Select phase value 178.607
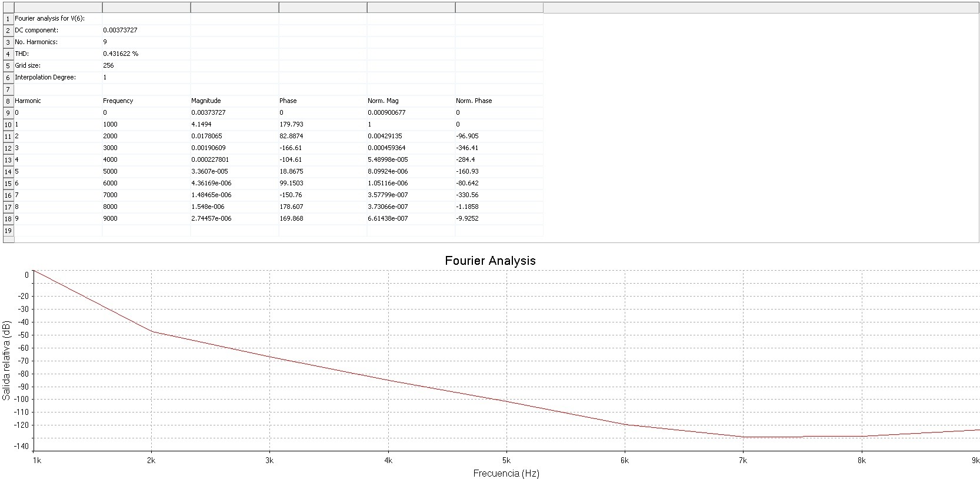This screenshot has height=479, width=980. point(322,207)
